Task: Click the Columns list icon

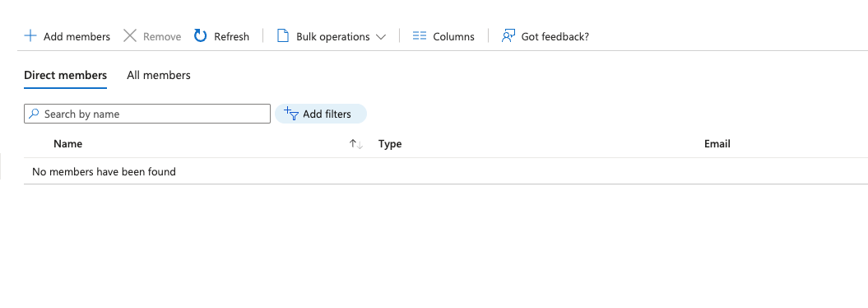Action: click(x=420, y=36)
